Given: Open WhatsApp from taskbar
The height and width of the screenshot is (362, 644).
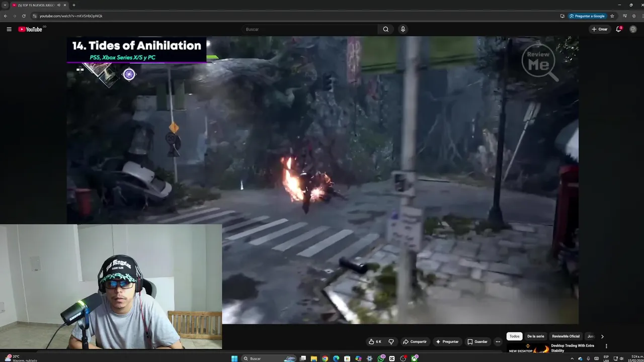Looking at the screenshot, I should tap(381, 358).
